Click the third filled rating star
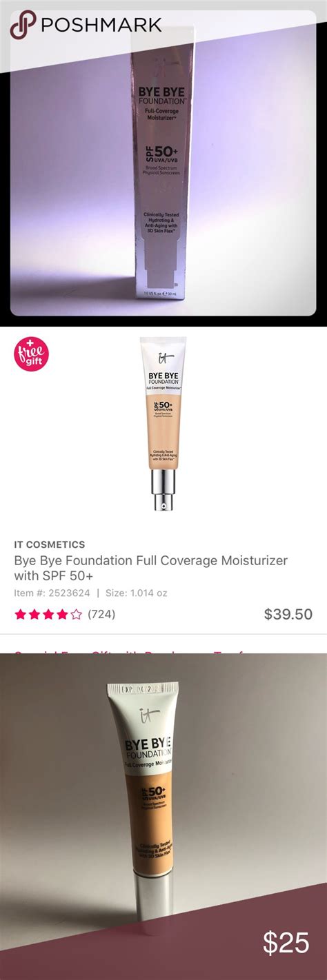The height and width of the screenshot is (980, 327). (x=48, y=614)
